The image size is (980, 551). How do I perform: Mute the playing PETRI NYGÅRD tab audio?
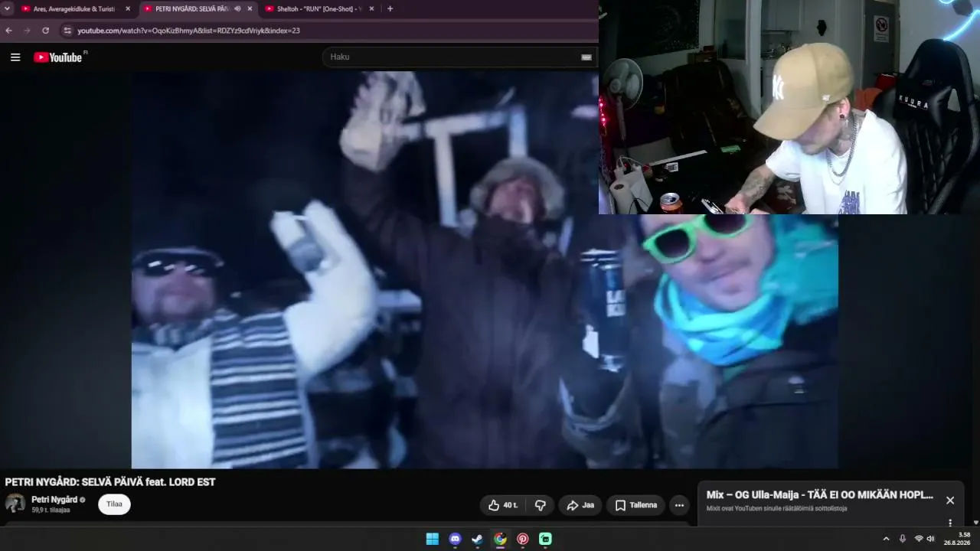click(x=237, y=8)
